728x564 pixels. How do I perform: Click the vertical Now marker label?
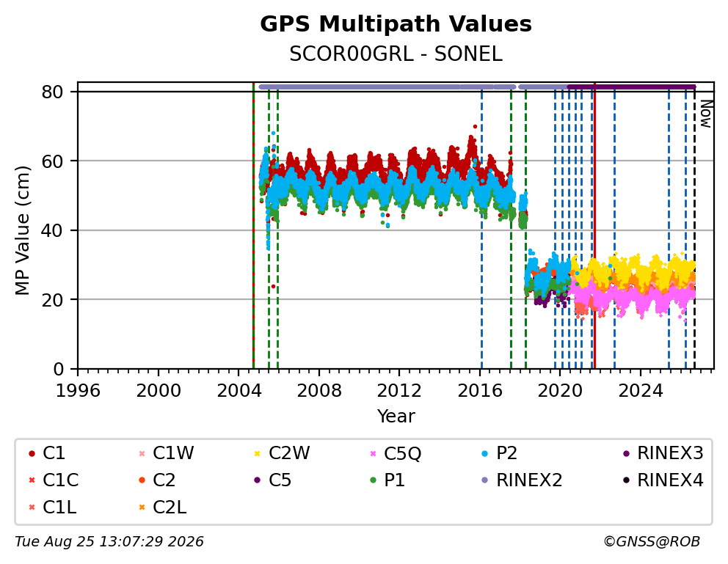click(x=706, y=114)
